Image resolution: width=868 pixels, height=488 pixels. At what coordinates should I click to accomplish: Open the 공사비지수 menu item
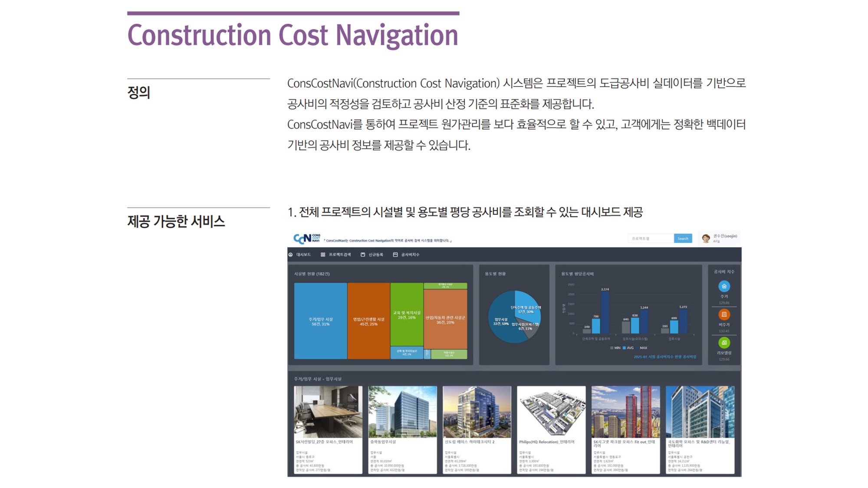(x=410, y=255)
